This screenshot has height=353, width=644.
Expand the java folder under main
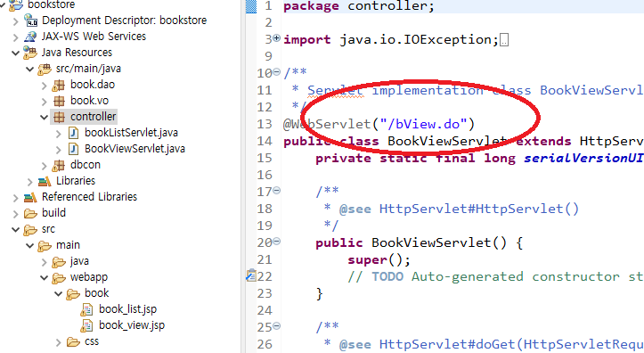pyautogui.click(x=45, y=262)
